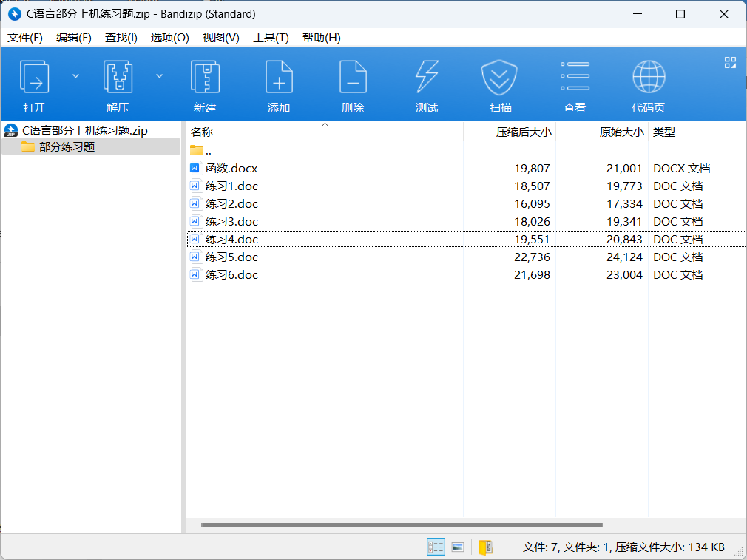Viewport: 747px width, 560px height.
Task: Open the 文件(F) menu
Action: click(x=24, y=38)
